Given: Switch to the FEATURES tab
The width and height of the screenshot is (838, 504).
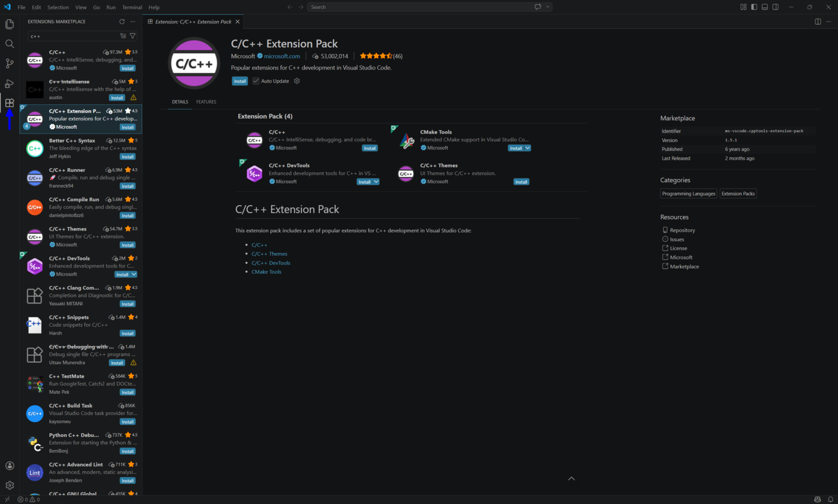Looking at the screenshot, I should (206, 102).
